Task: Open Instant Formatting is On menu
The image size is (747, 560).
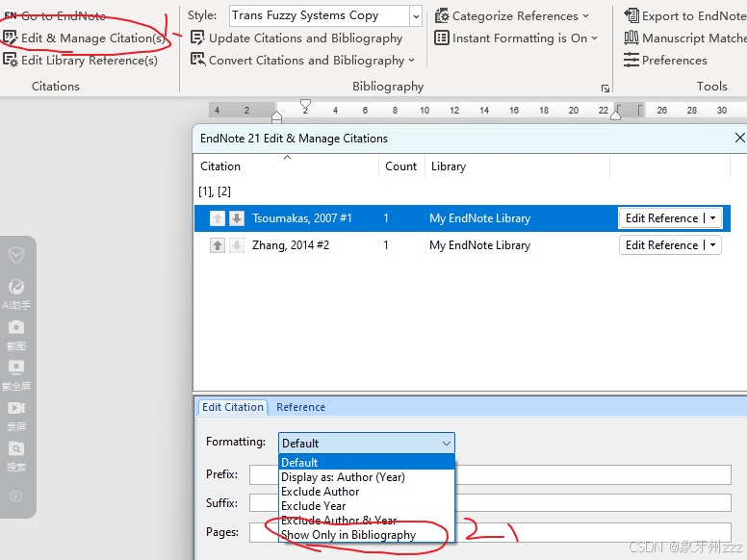Action: (516, 38)
